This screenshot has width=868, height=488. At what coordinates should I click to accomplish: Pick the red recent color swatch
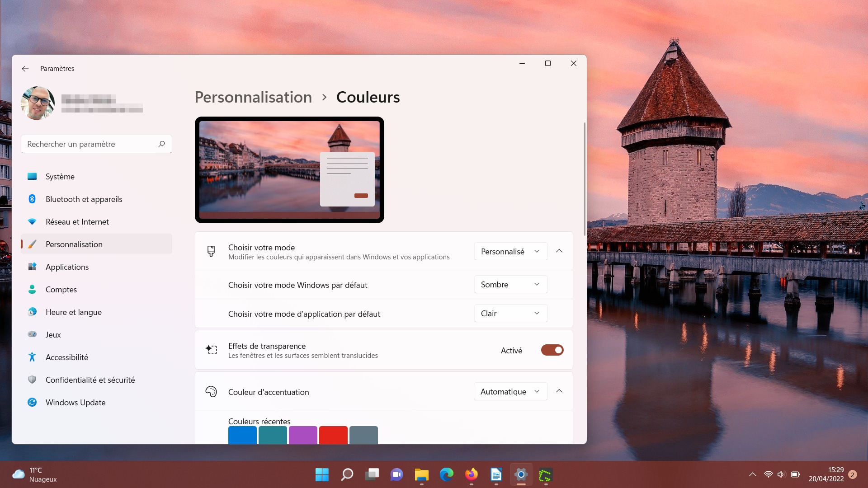pyautogui.click(x=333, y=435)
